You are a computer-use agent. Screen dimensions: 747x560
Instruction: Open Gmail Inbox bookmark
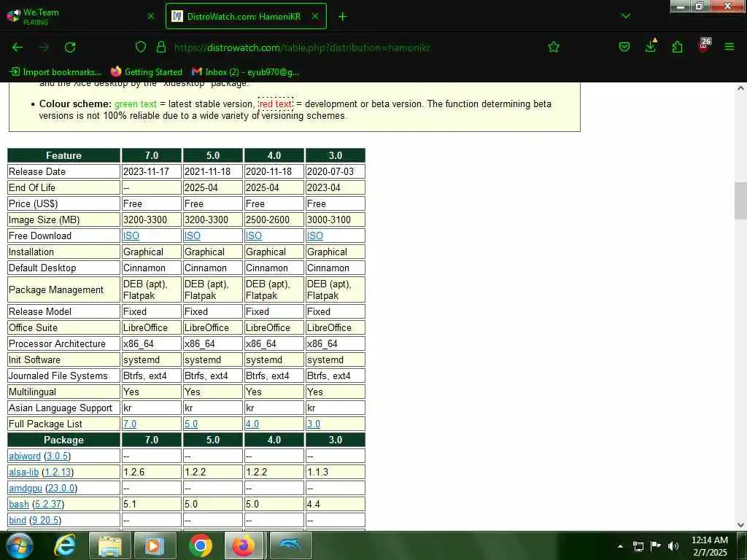[x=245, y=72]
